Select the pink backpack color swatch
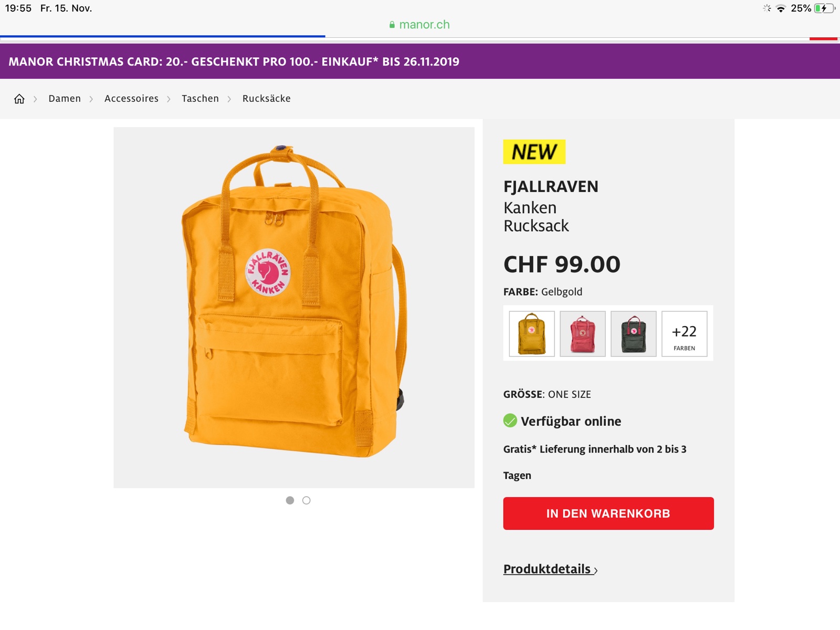The image size is (840, 630). click(583, 334)
